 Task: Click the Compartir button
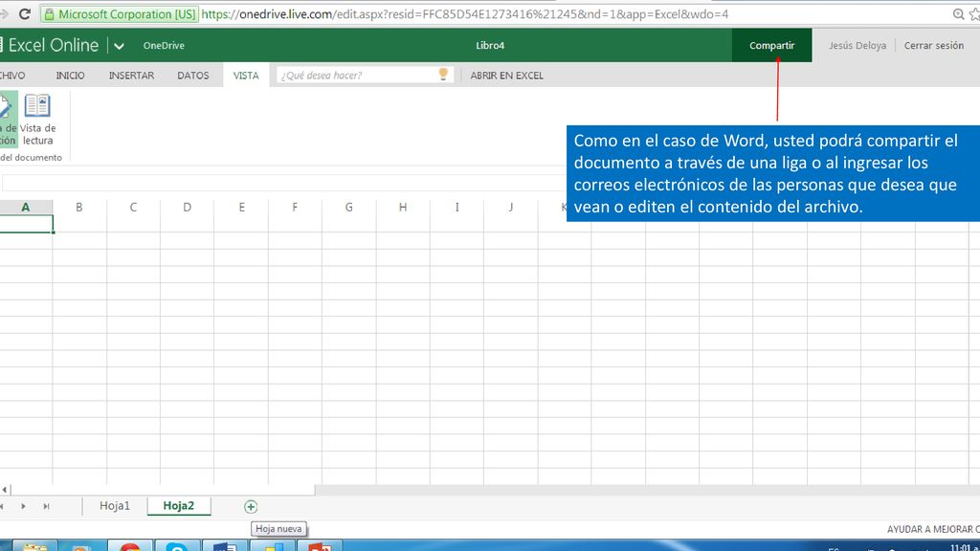772,45
